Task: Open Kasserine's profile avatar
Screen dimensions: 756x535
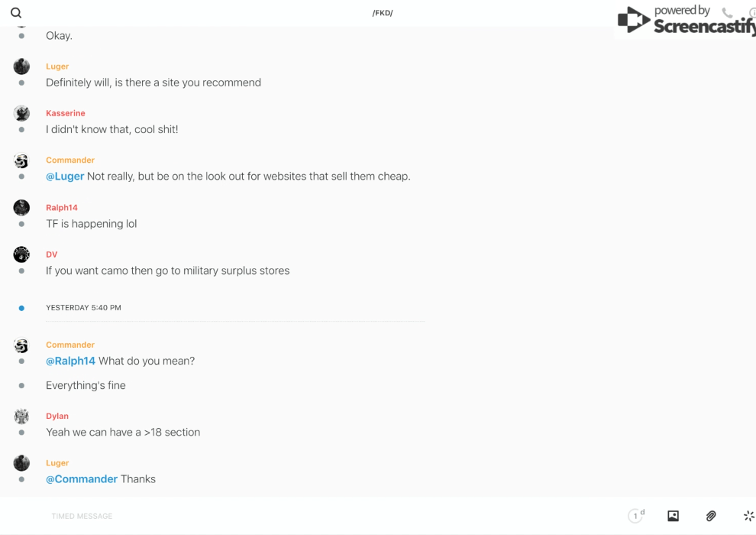Action: click(21, 113)
